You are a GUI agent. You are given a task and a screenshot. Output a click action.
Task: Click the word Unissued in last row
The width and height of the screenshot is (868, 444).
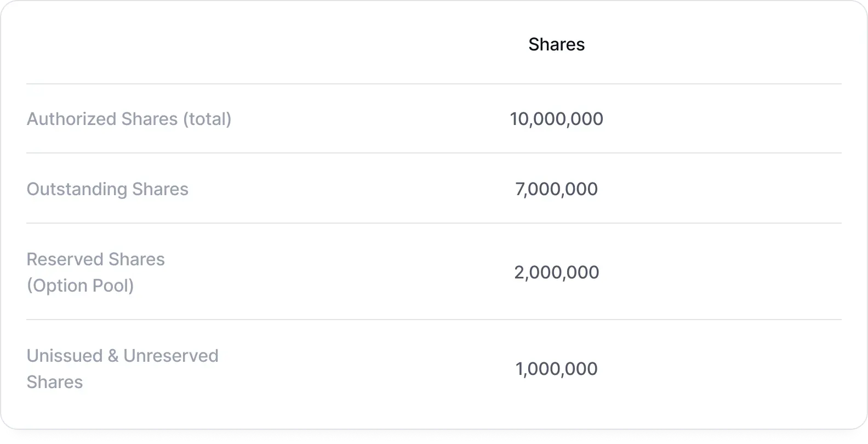[x=65, y=356]
